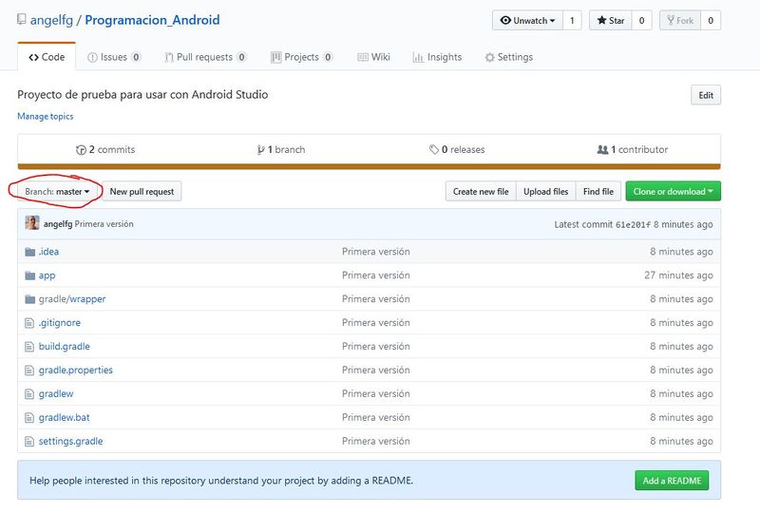This screenshot has width=760, height=532.
Task: Click 27 minutes ago in app row
Action: pyautogui.click(x=678, y=275)
